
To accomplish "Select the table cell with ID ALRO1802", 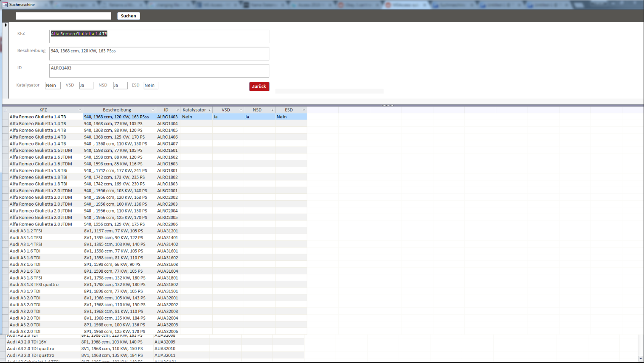I will [x=169, y=177].
